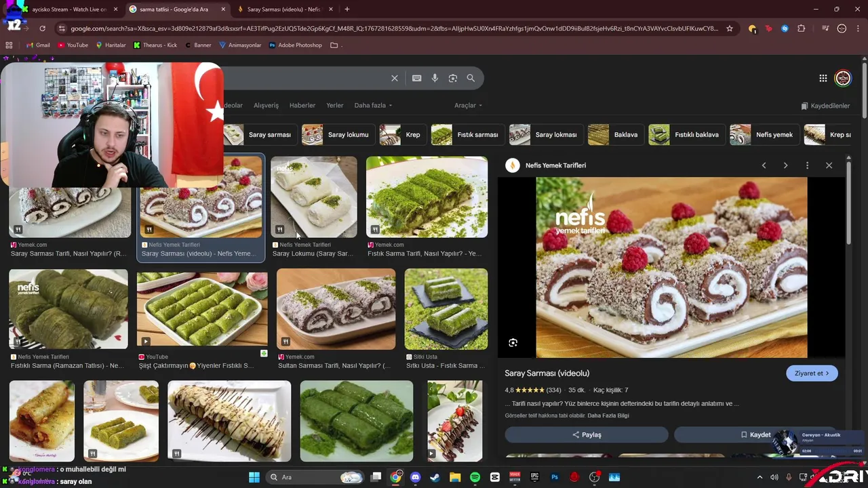Open Sıtkı Usta Fıstık Sarma result
Image resolution: width=868 pixels, height=488 pixels.
point(446,309)
